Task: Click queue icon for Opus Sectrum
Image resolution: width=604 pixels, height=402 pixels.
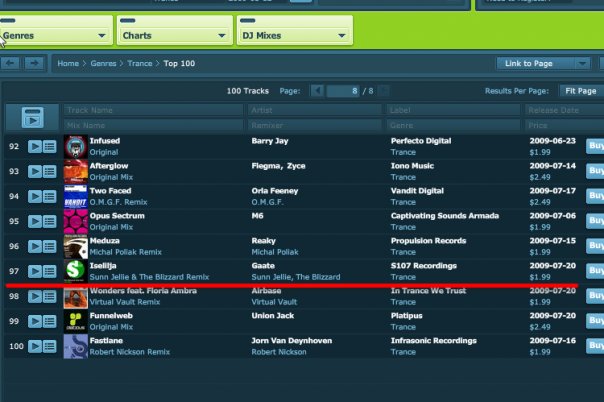Action: (x=49, y=221)
